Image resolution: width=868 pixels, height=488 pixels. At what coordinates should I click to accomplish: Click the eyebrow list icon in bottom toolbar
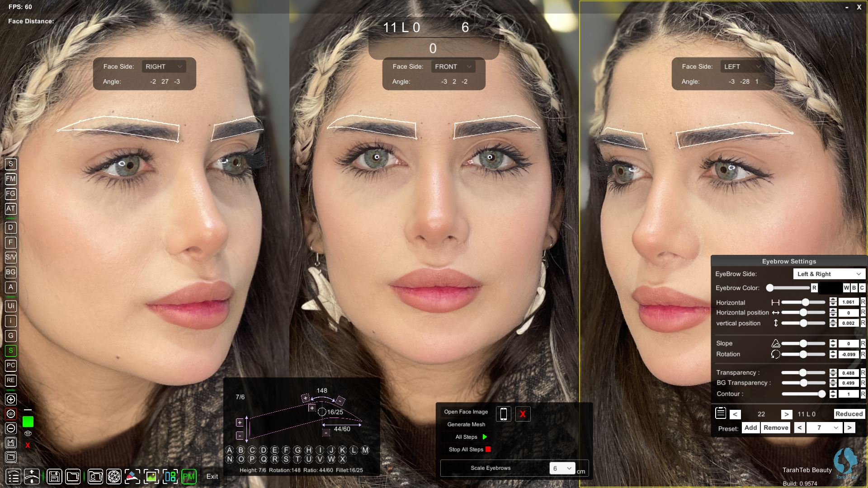(14, 477)
